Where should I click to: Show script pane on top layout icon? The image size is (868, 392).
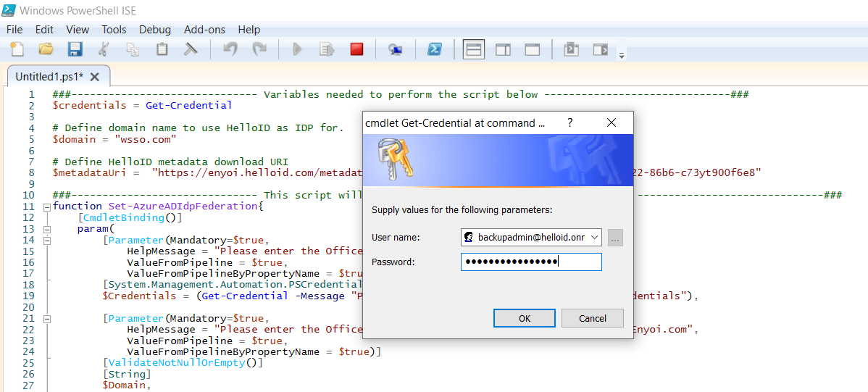[x=473, y=49]
